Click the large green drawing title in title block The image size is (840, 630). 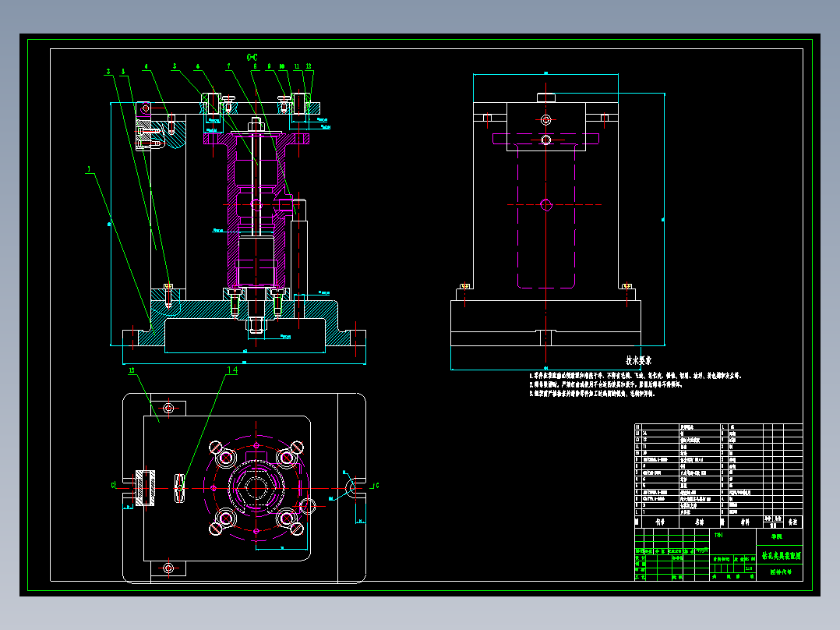[781, 556]
